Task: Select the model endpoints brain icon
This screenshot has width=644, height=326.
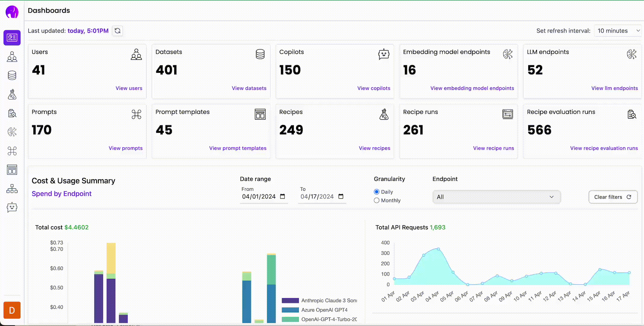Action: click(12, 132)
